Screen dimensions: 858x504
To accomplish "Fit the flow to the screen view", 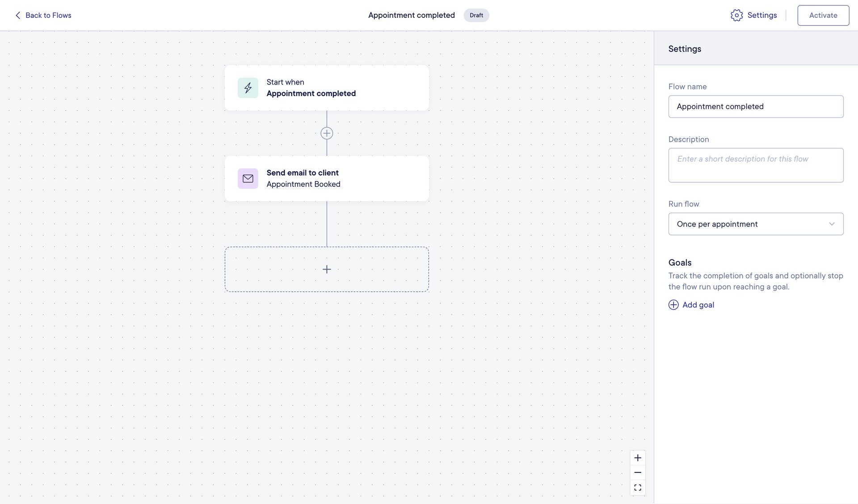I will coord(638,487).
